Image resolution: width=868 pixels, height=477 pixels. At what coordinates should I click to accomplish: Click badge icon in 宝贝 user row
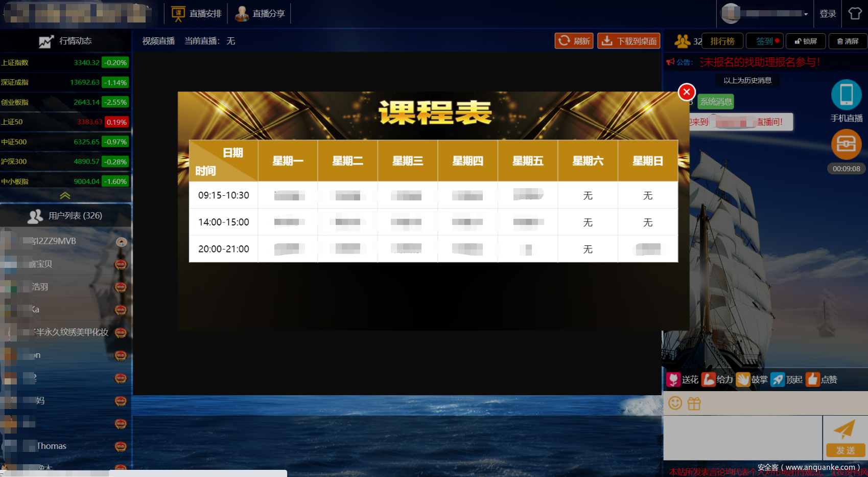(x=121, y=264)
